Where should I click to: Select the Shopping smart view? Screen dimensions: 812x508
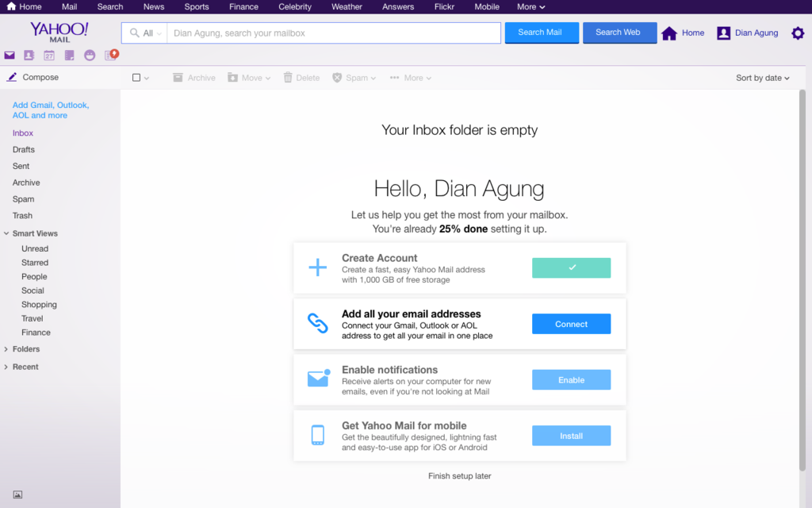click(39, 305)
